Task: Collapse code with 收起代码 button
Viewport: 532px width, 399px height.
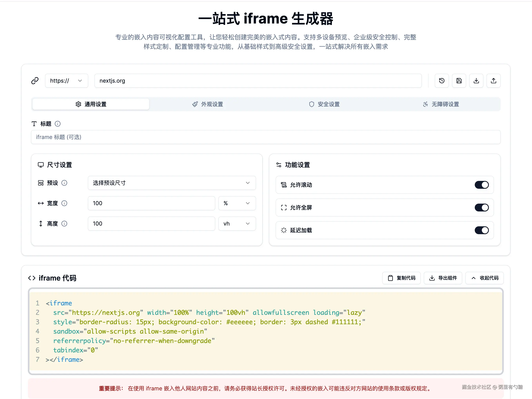Action: pos(484,278)
